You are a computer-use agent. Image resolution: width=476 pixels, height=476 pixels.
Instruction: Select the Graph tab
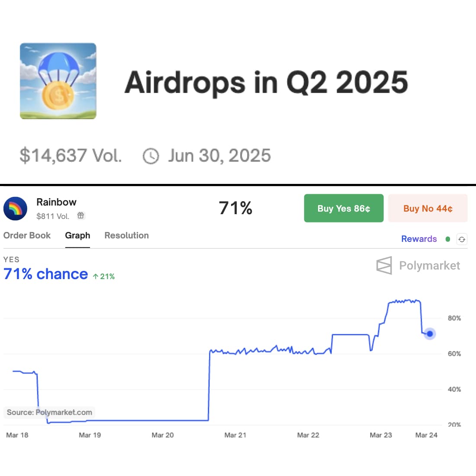(77, 235)
